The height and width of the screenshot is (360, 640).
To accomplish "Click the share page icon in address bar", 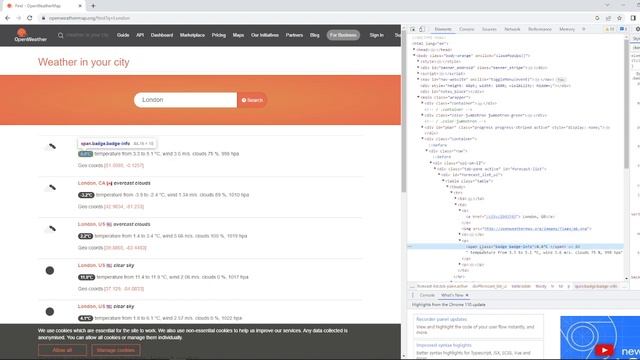I will point(608,18).
